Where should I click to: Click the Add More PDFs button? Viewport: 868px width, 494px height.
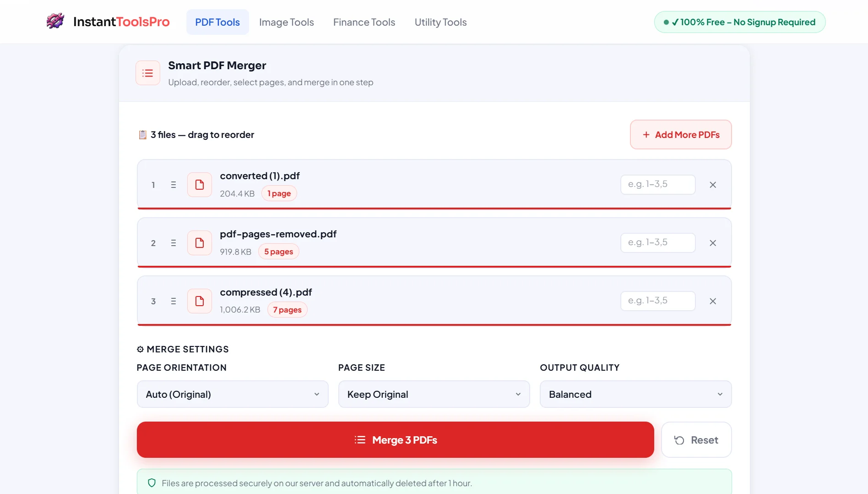(680, 135)
